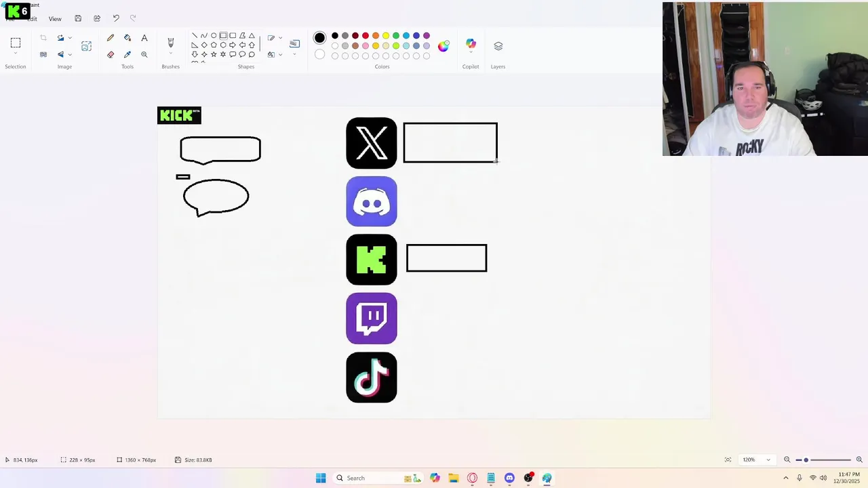Open the Flip dropdown arrow
The height and width of the screenshot is (488, 868).
coord(70,54)
